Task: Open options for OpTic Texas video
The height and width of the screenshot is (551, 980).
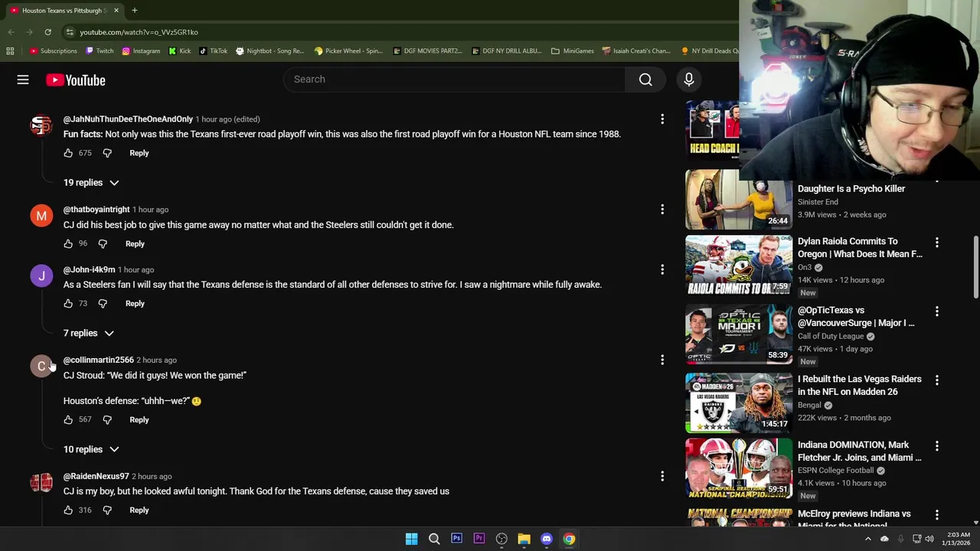Action: [x=936, y=311]
